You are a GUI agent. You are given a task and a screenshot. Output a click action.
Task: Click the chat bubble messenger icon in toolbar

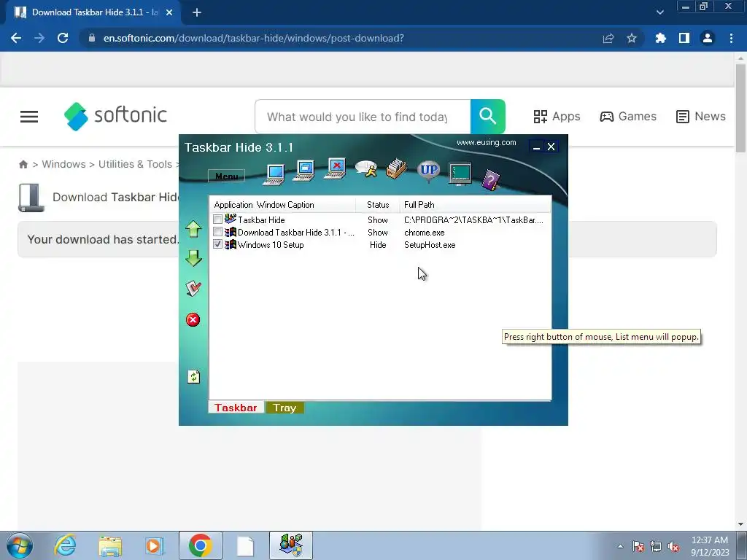[x=366, y=168]
